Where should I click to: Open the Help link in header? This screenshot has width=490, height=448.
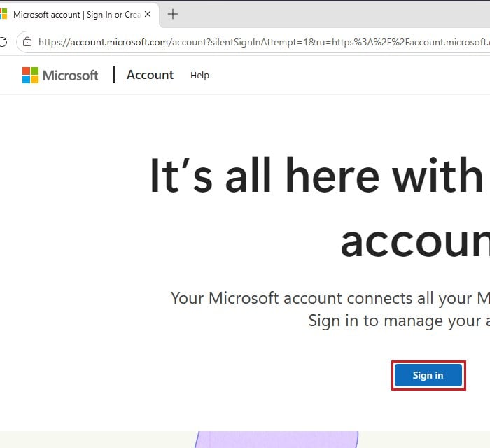pyautogui.click(x=199, y=76)
